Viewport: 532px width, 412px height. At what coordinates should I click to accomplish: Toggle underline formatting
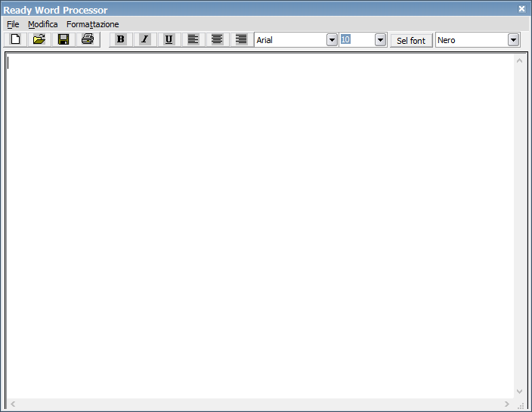coord(169,40)
